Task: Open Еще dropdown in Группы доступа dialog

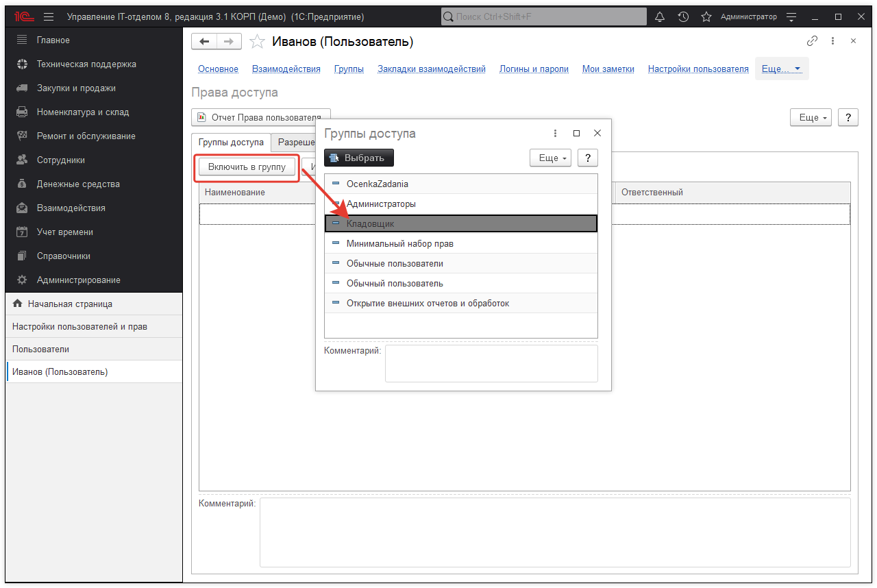Action: pyautogui.click(x=552, y=158)
